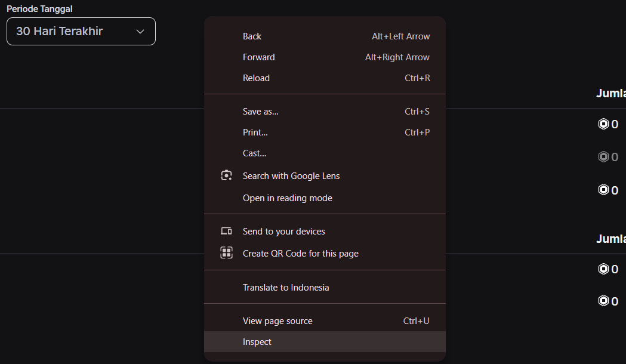
Task: Click the coin icon under the second Jumlah header
Action: [602, 269]
